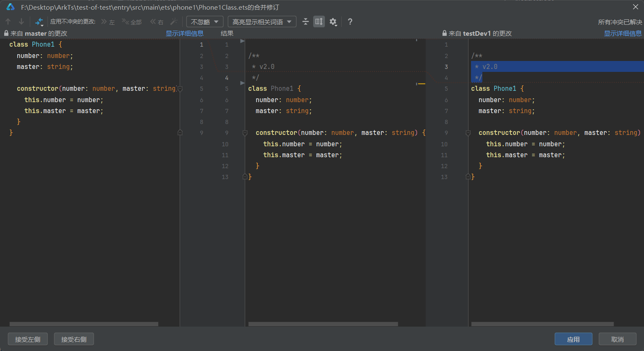
Task: Fold constructor block in left pane
Action: point(180,89)
